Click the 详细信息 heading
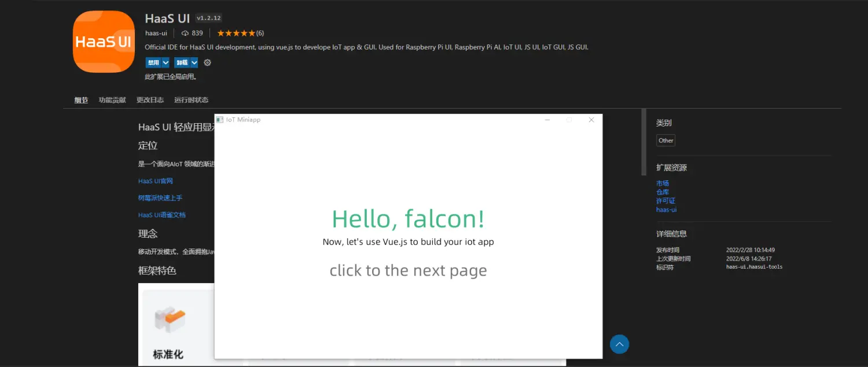The image size is (868, 367). [671, 233]
